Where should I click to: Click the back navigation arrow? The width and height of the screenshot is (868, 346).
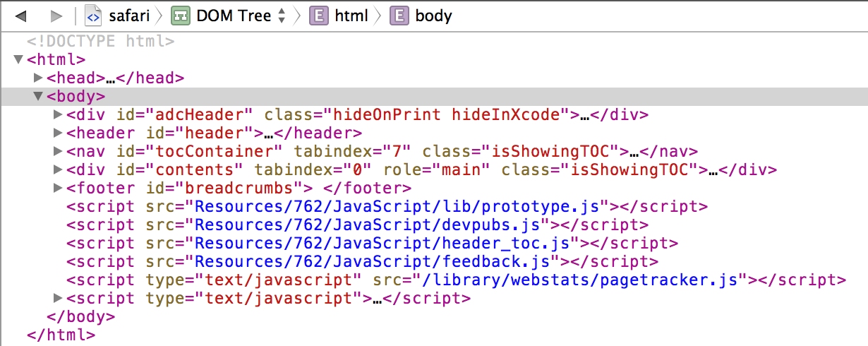[x=21, y=16]
